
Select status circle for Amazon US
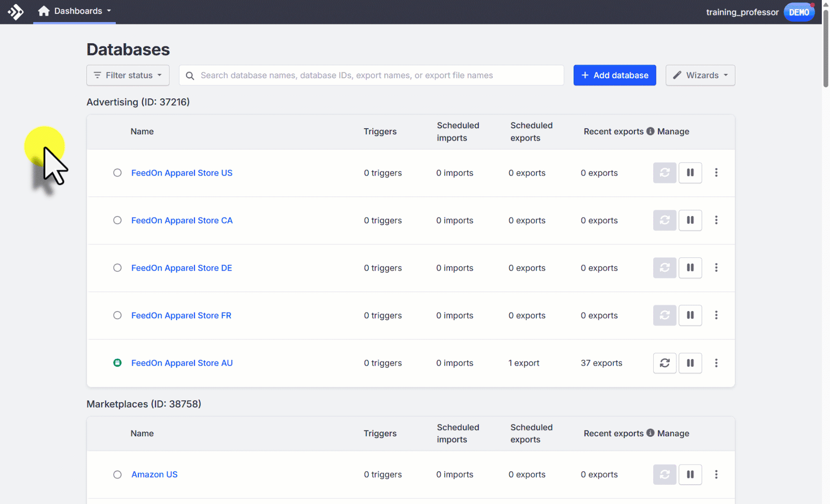click(117, 474)
